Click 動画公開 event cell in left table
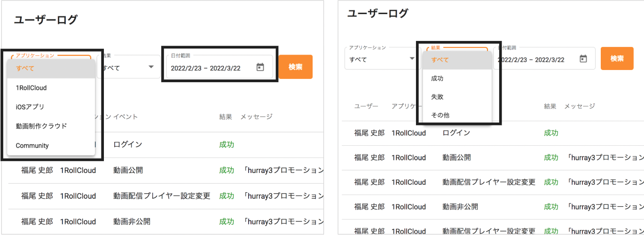 [x=128, y=170]
